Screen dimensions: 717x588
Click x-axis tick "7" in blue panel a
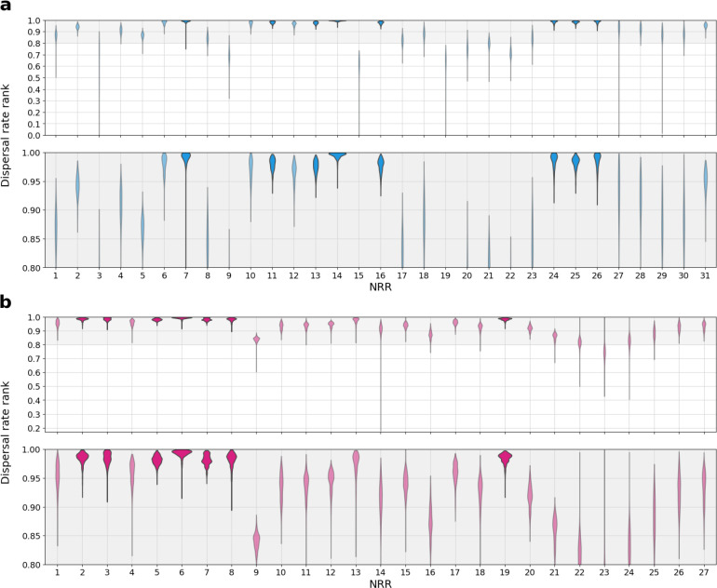[185, 276]
